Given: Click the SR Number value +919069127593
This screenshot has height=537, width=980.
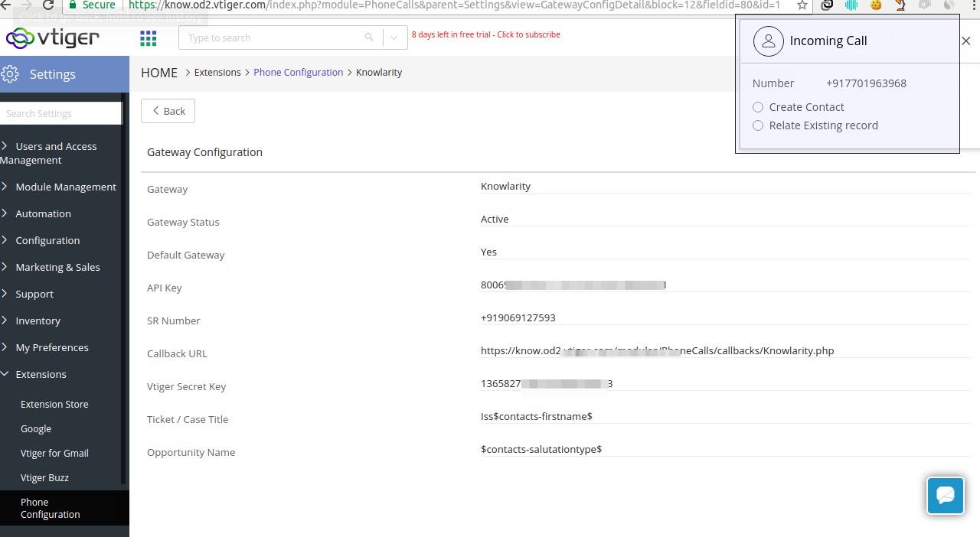Looking at the screenshot, I should [518, 317].
